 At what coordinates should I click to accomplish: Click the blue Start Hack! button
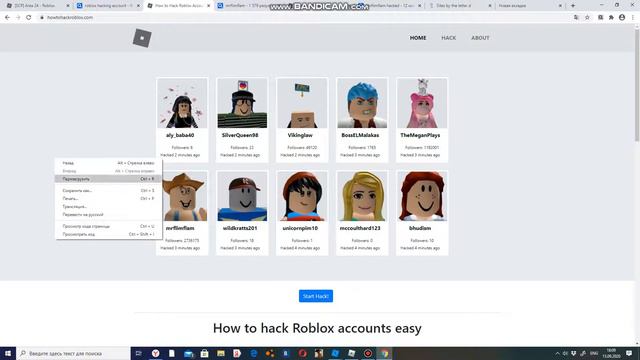tap(316, 296)
